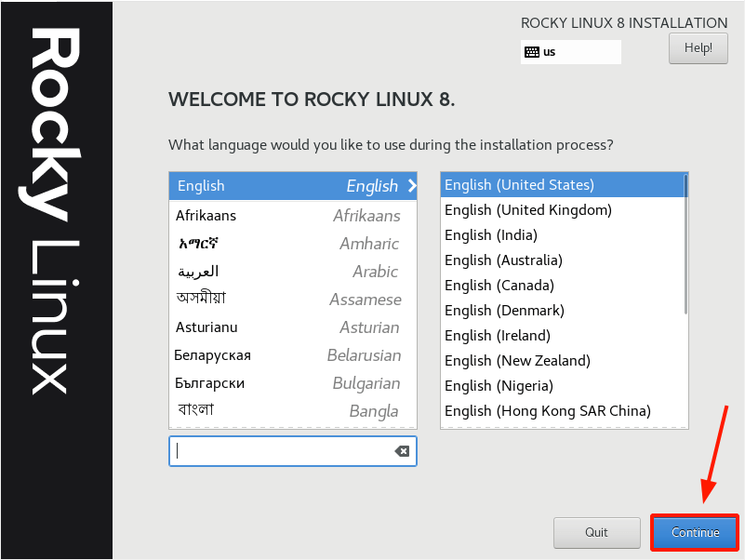Select the Amharic language row
The width and height of the screenshot is (745, 560).
click(293, 244)
